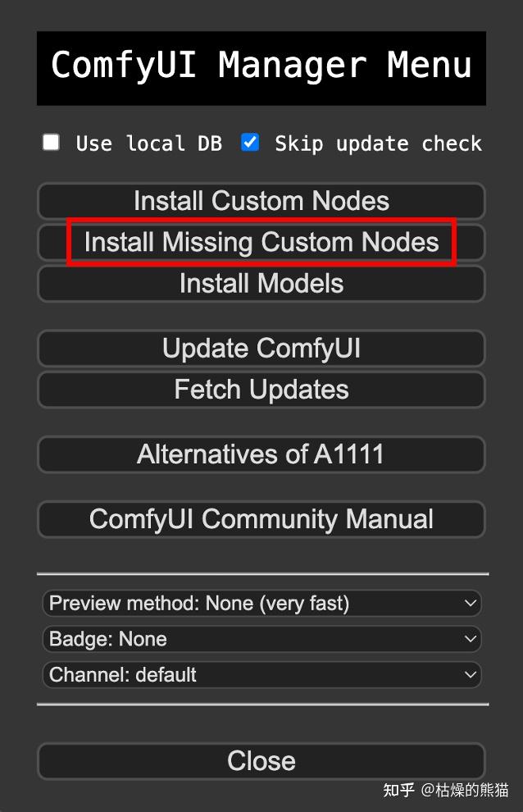Screen dimensions: 523x812
Task: Click Install Custom Nodes button
Action: point(261,201)
